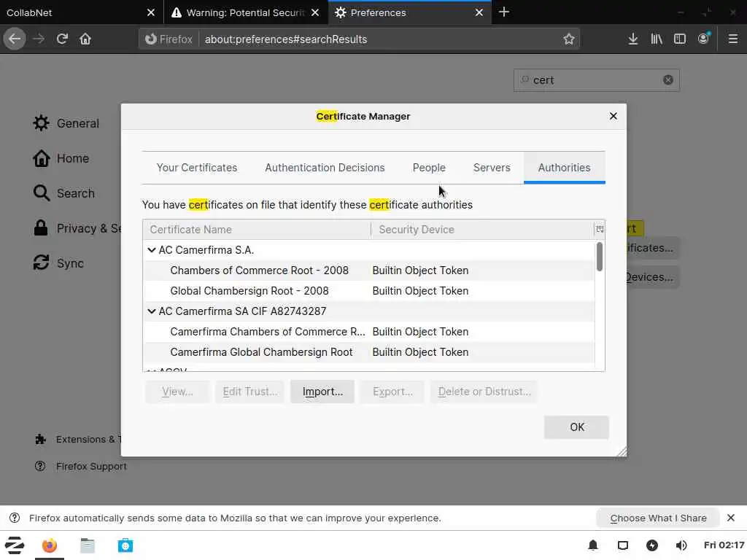Image resolution: width=747 pixels, height=560 pixels.
Task: Close the Certificate Manager dialog
Action: click(x=614, y=116)
